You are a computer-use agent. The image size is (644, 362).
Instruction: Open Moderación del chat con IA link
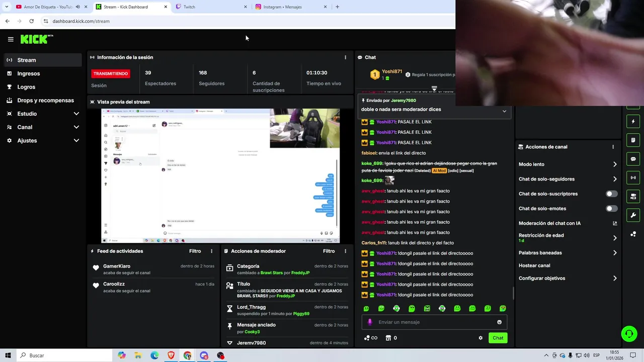coord(568,223)
